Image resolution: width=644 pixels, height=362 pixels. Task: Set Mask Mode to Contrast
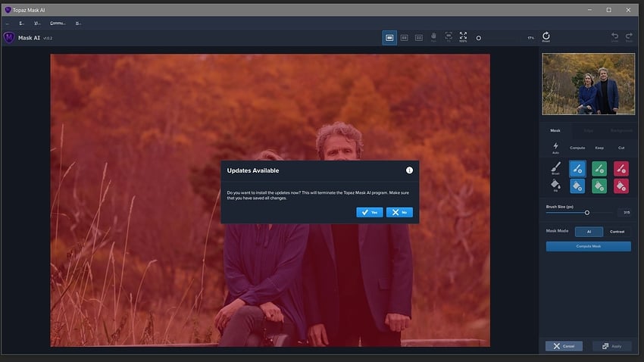617,231
